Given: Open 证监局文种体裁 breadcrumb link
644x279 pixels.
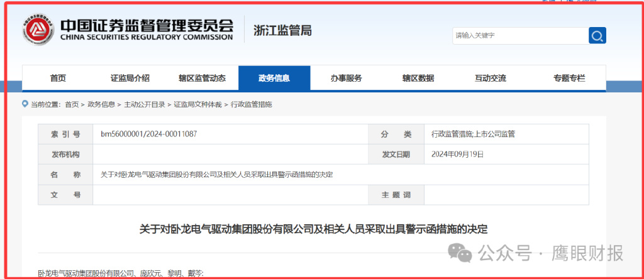Looking at the screenshot, I should [x=197, y=104].
